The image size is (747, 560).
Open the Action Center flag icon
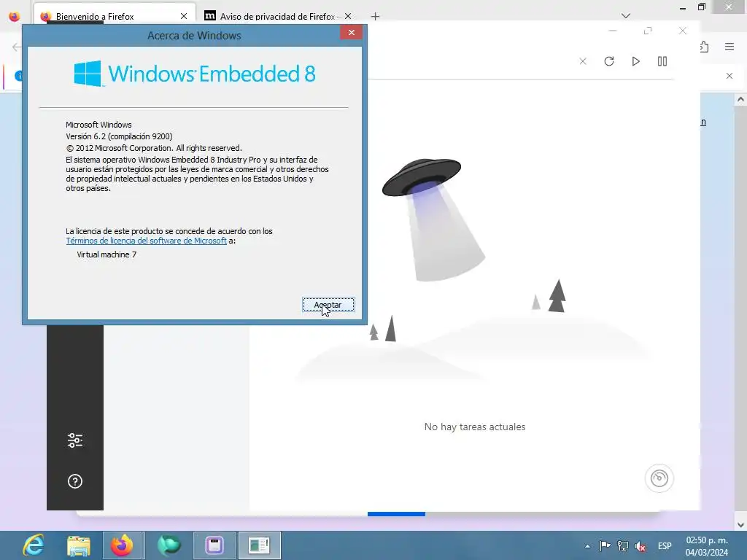[605, 545]
